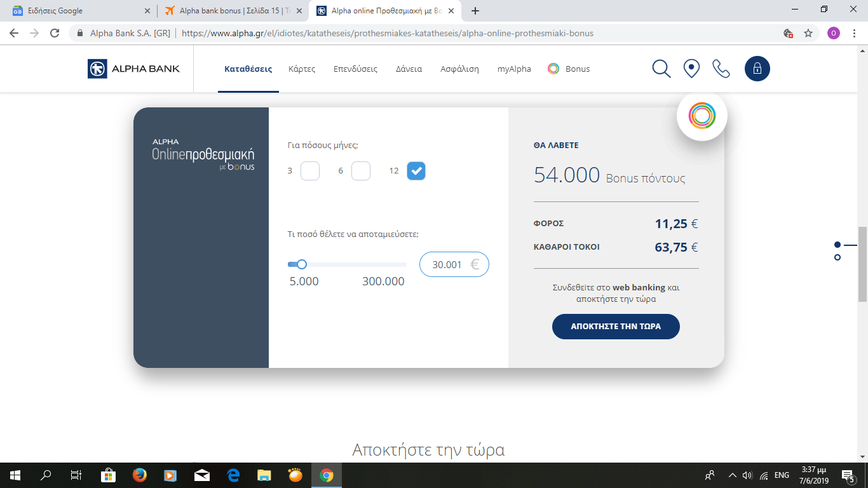Click the 30.001 € amount input field
This screenshot has width=868, height=488.
coord(448,264)
